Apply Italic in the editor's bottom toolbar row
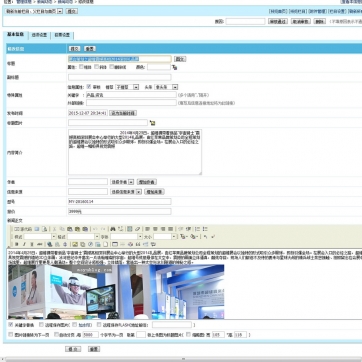The height and width of the screenshot is (362, 362). [24, 244]
